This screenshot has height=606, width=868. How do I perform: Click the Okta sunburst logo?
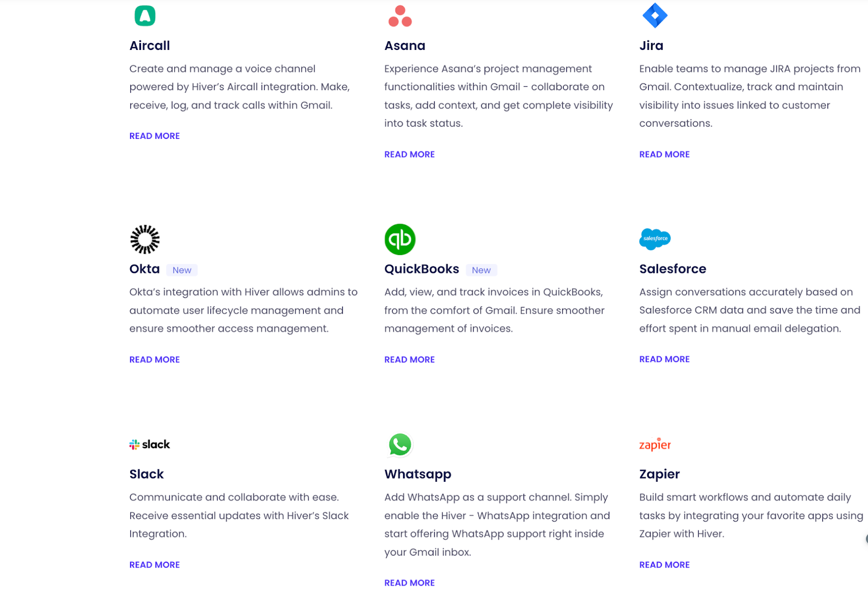tap(145, 239)
